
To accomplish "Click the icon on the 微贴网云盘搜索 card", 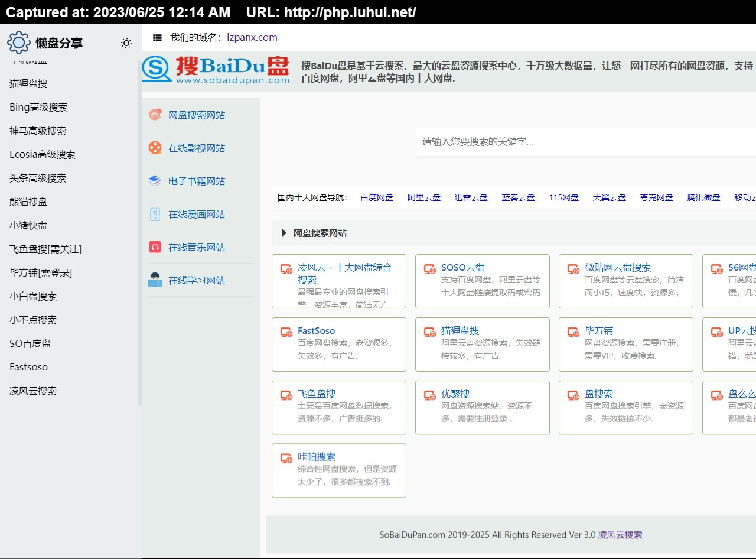I will click(x=573, y=269).
